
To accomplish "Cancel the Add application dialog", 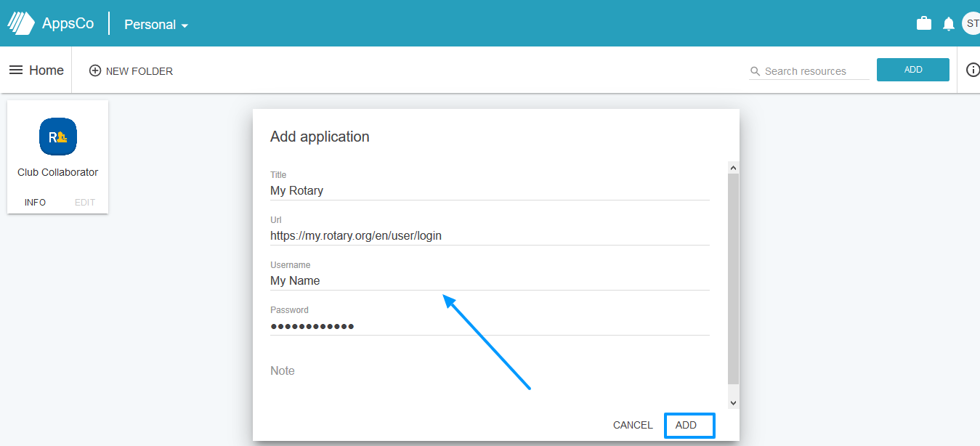I will [633, 425].
